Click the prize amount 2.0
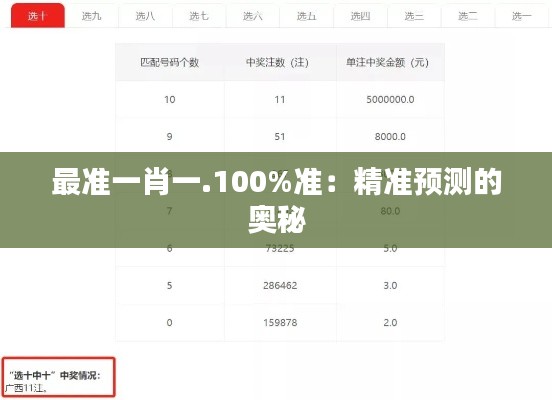The width and height of the screenshot is (552, 400). tap(390, 323)
